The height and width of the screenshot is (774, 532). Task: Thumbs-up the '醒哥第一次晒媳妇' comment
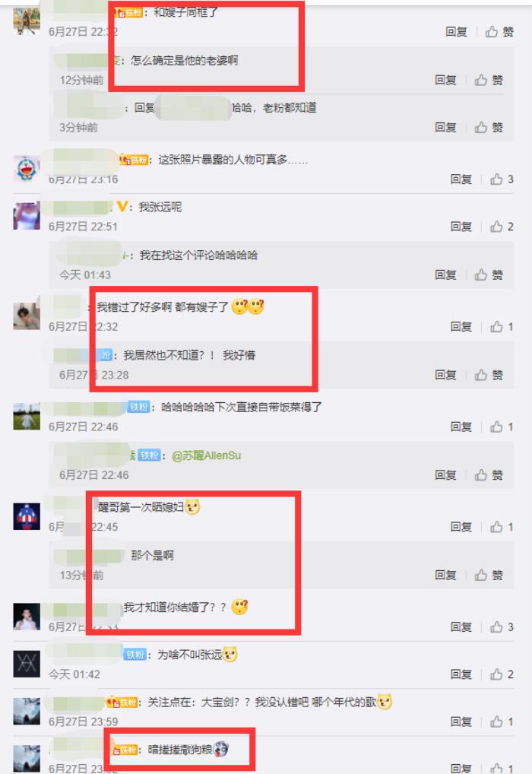point(502,527)
